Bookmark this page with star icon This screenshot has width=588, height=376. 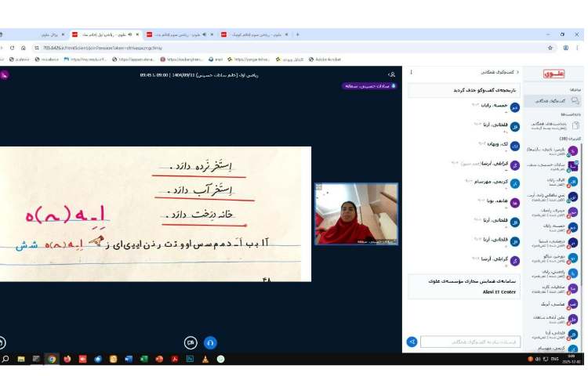pos(550,48)
